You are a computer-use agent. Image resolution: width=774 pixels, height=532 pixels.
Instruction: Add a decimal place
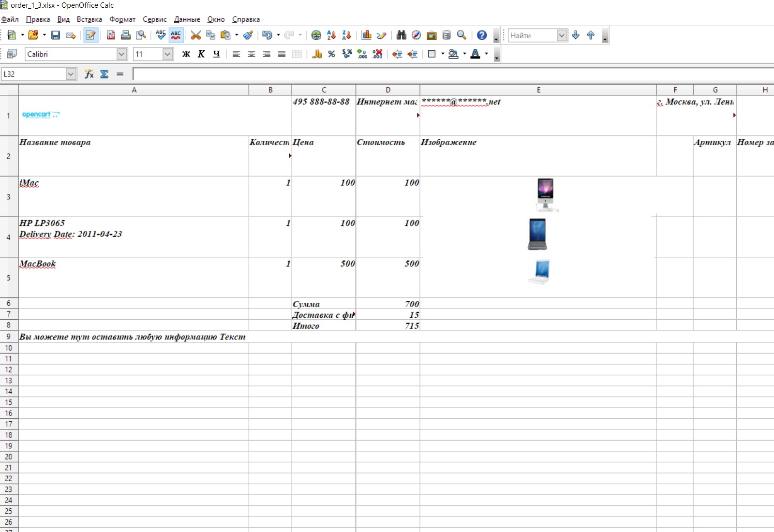[x=362, y=54]
